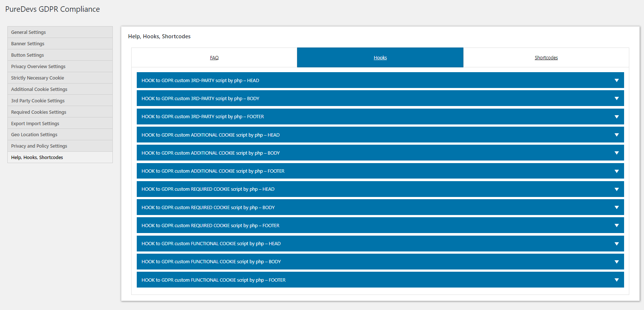Switch to the Shortcodes tab
644x310 pixels.
[546, 58]
